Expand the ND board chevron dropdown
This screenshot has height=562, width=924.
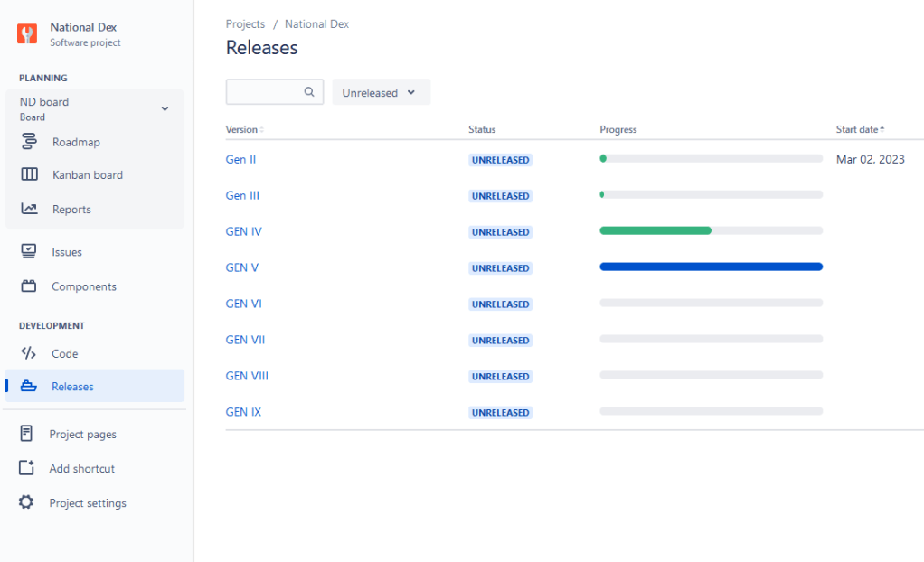tap(165, 109)
